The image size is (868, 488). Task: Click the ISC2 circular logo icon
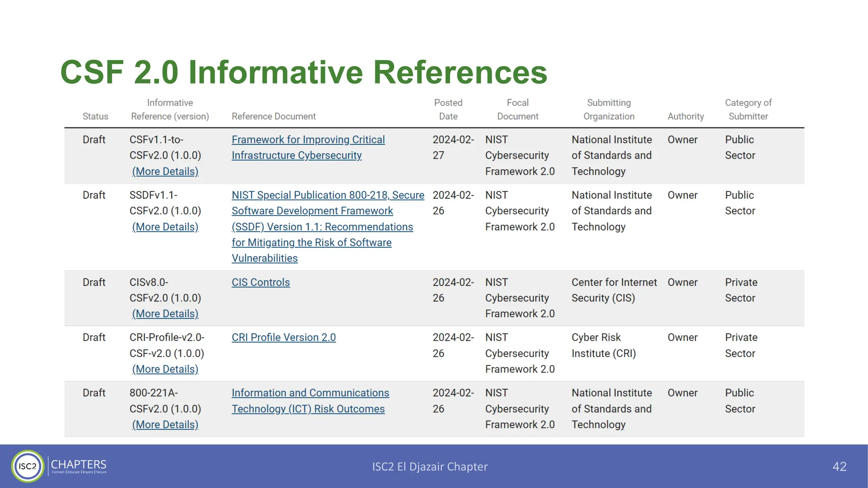point(28,466)
